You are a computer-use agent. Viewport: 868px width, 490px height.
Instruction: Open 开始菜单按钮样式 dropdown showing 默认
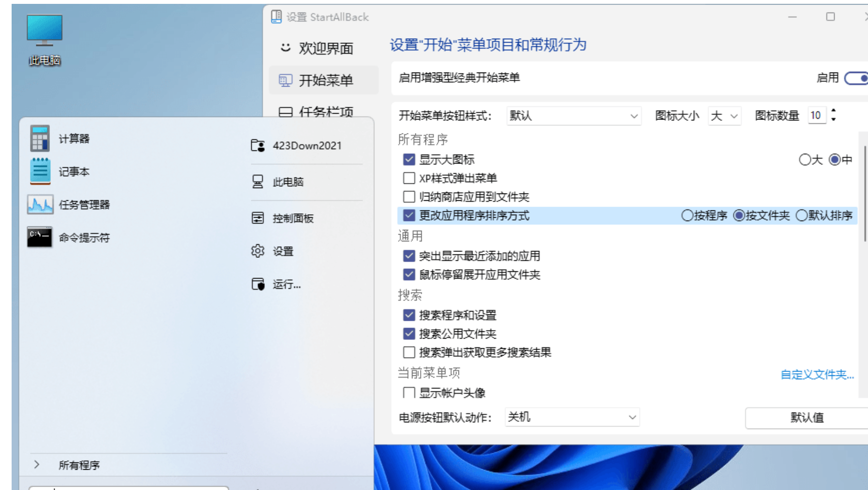point(574,116)
